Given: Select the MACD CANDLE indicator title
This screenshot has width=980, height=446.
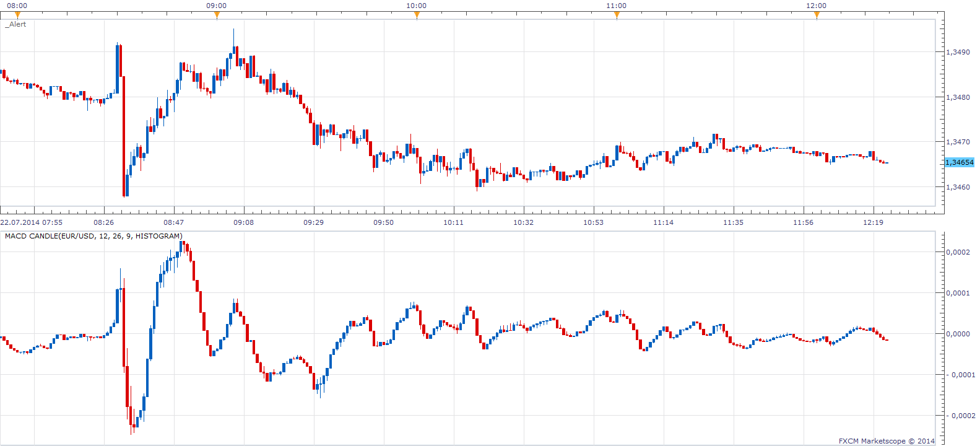Looking at the screenshot, I should 93,236.
